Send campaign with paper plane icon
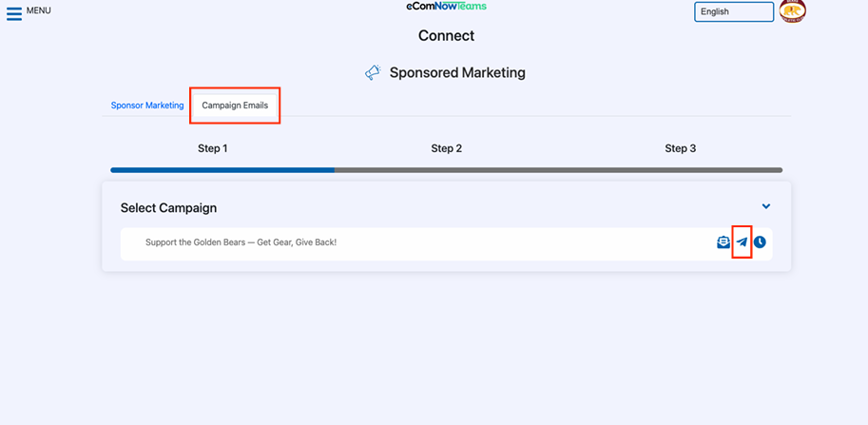The width and height of the screenshot is (868, 425). coord(742,242)
